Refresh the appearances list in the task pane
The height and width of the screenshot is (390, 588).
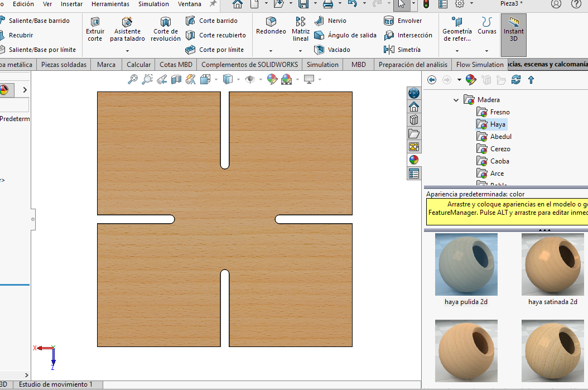[x=516, y=80]
